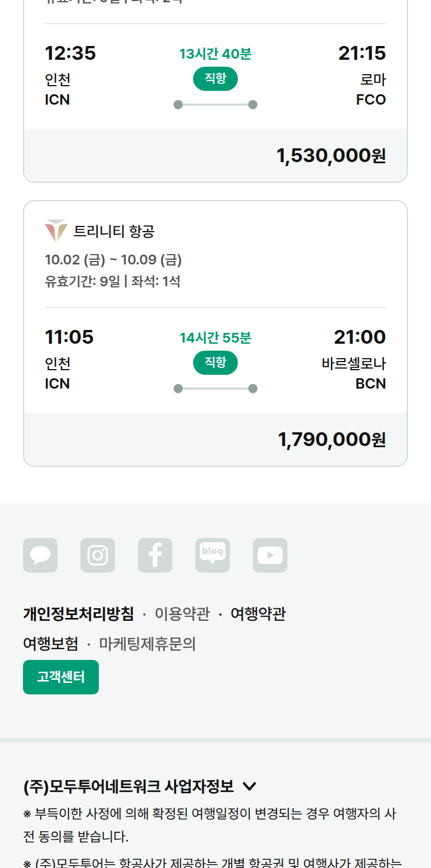Open 마케팅제휴문의 link

click(x=148, y=644)
